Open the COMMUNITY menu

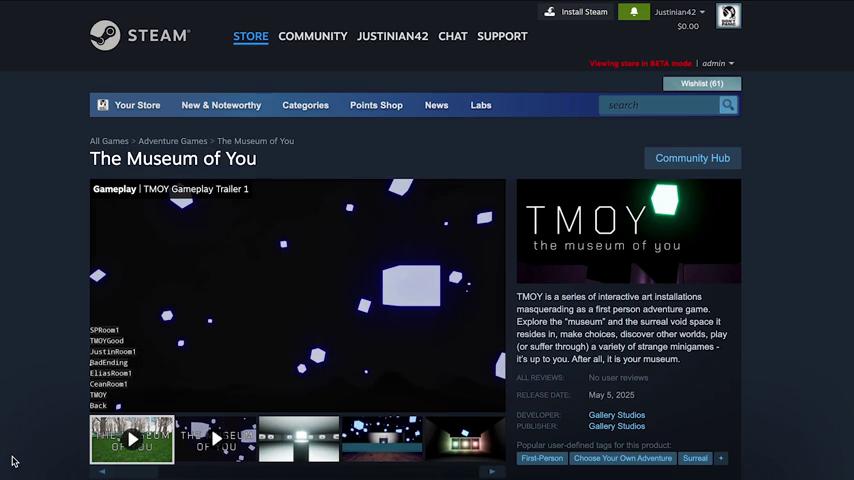[x=313, y=36]
